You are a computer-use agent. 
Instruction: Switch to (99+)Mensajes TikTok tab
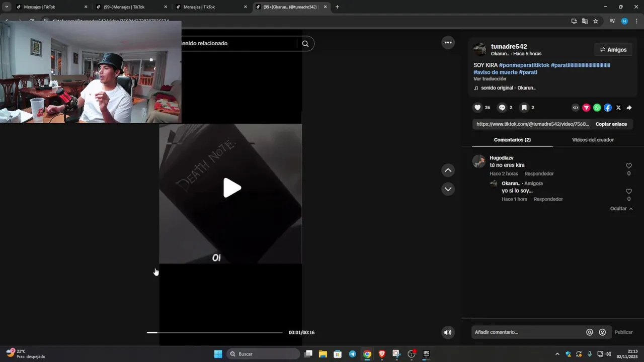(x=131, y=7)
